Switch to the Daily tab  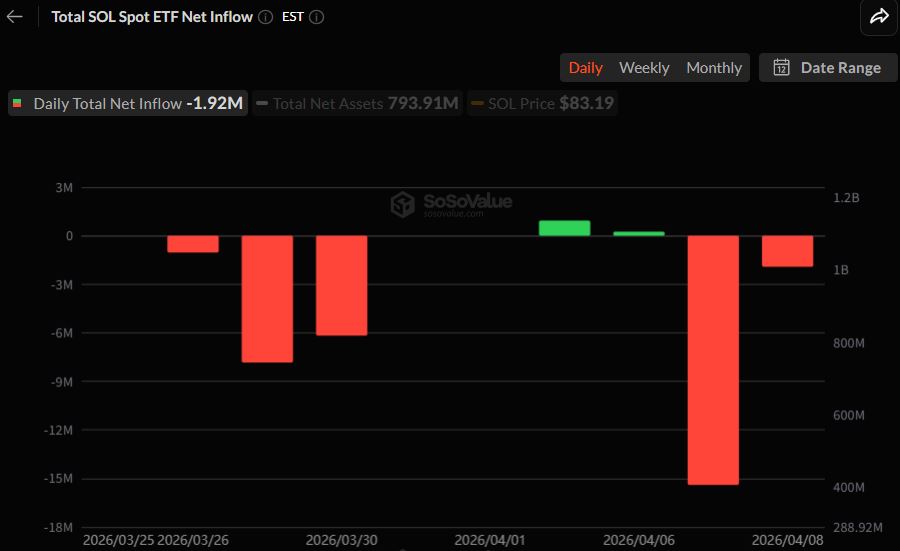pyautogui.click(x=586, y=68)
